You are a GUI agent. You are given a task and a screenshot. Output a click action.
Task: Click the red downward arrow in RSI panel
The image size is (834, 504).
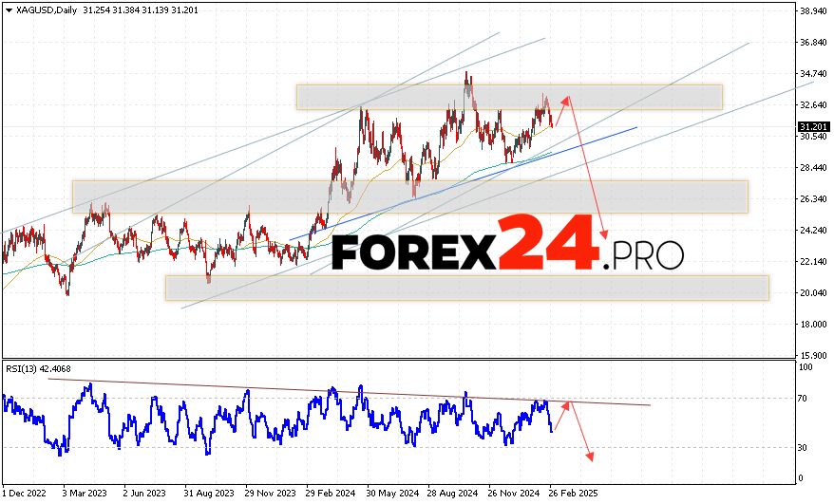(581, 433)
